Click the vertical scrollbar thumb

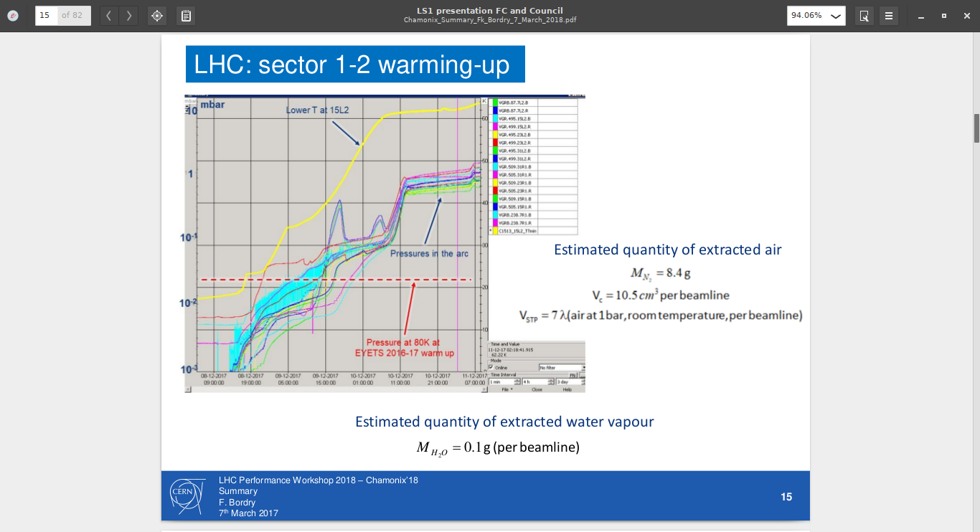(x=976, y=128)
